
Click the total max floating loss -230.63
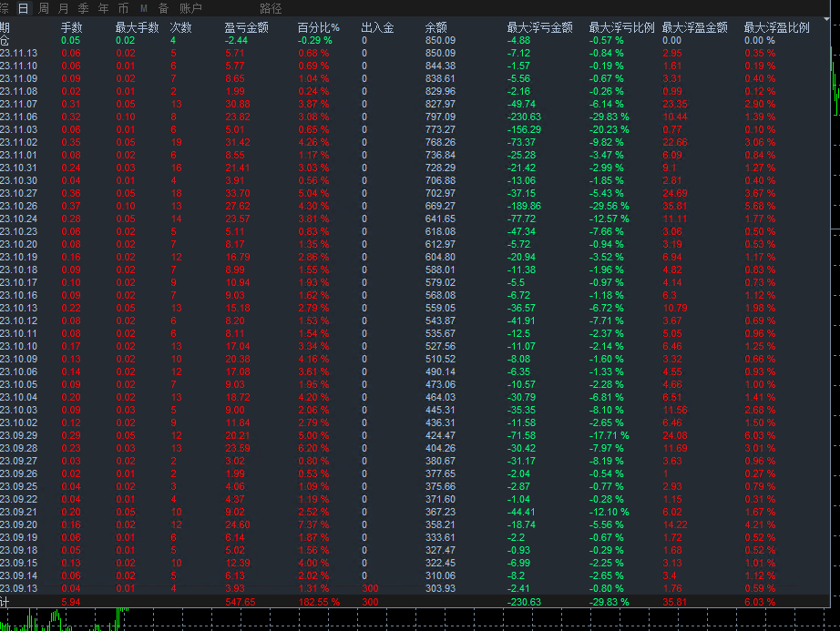tap(524, 602)
